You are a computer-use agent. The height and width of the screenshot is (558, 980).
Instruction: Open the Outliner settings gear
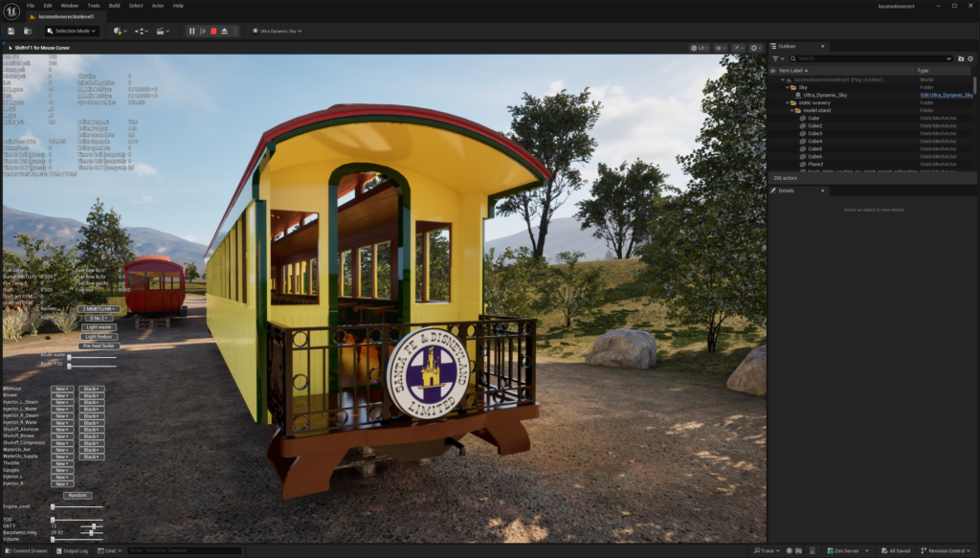969,58
